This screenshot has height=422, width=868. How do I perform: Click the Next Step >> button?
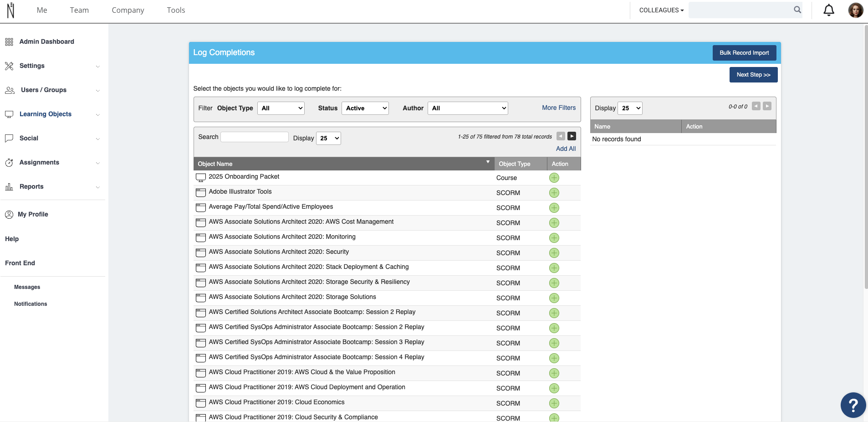(753, 75)
